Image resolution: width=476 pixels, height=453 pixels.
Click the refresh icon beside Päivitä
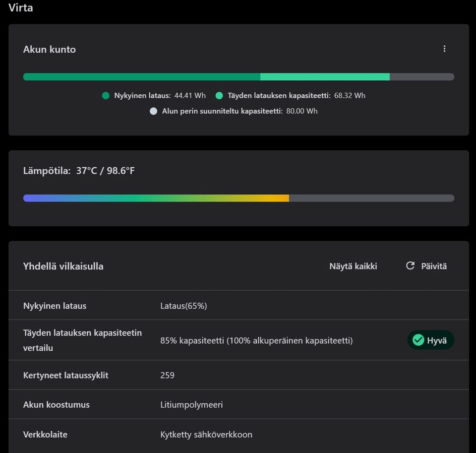click(x=410, y=266)
